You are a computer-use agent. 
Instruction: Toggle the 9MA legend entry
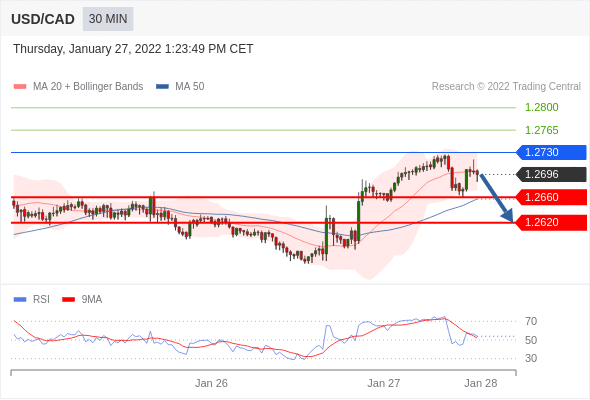(x=82, y=300)
